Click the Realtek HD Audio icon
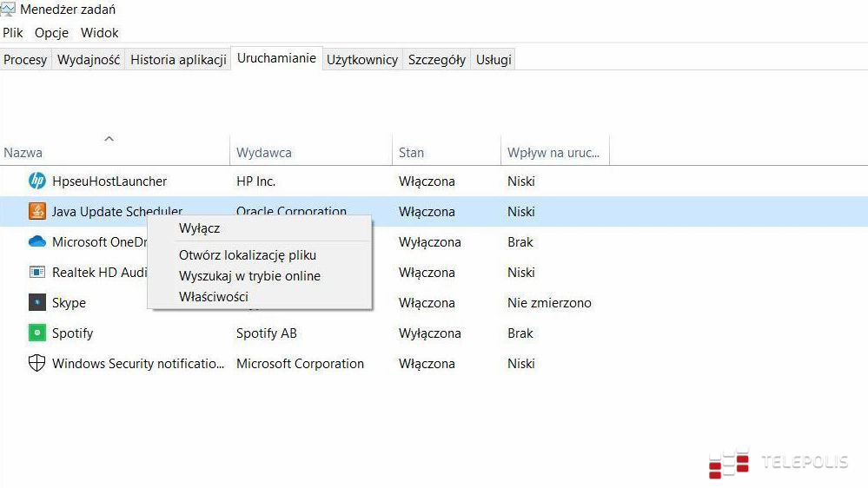This screenshot has height=488, width=868. [36, 273]
